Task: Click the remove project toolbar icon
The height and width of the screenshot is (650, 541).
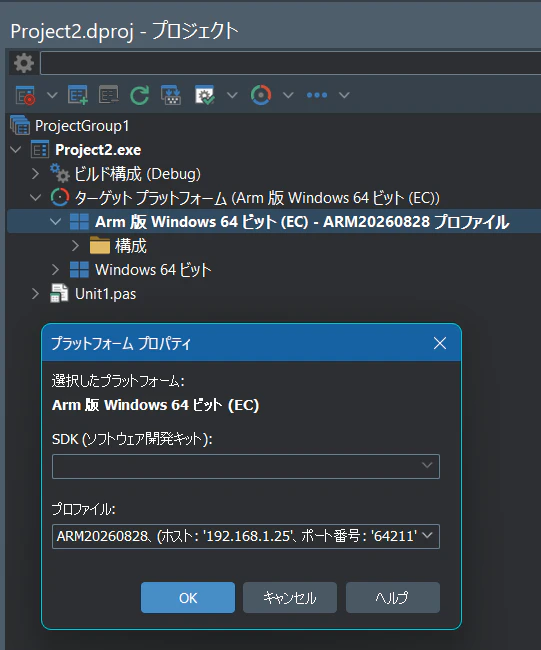Action: (x=109, y=95)
